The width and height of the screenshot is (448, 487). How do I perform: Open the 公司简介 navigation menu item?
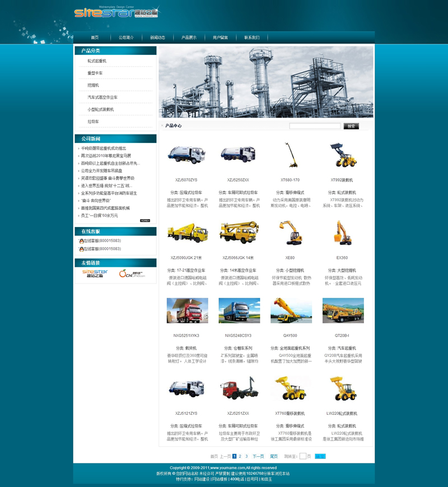point(126,38)
